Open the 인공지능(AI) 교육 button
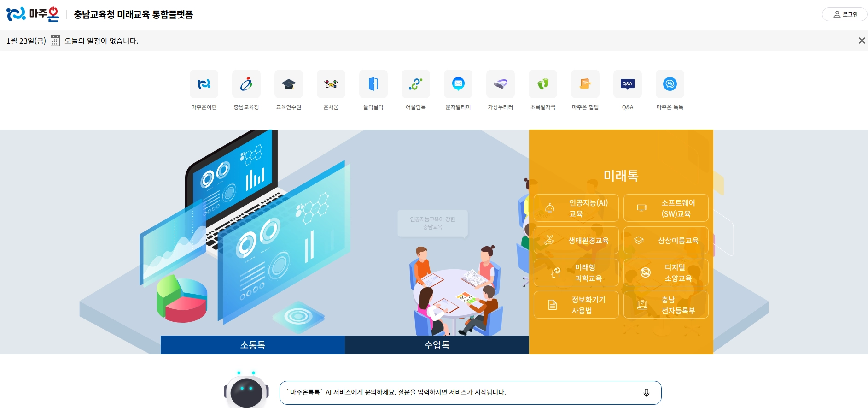 [x=576, y=208]
